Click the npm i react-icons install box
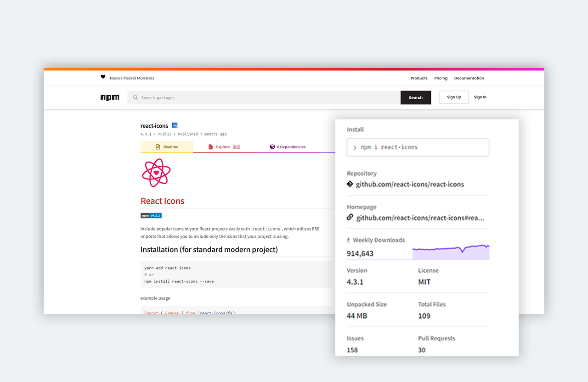 pyautogui.click(x=418, y=147)
